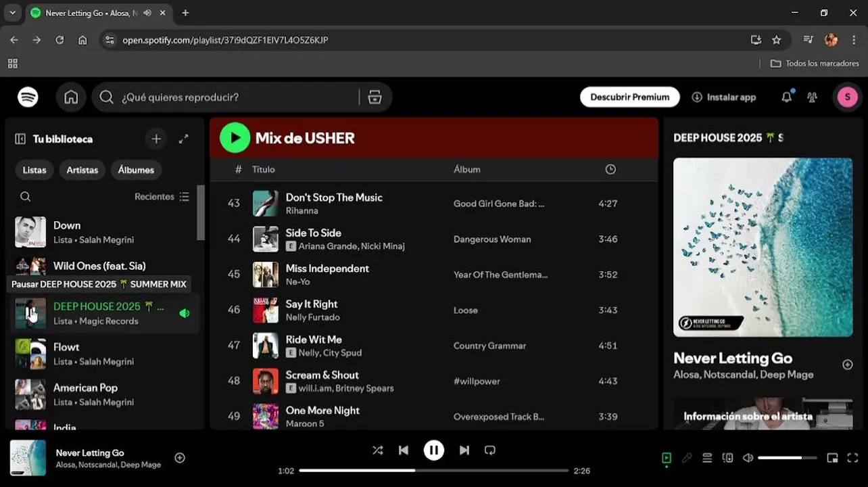This screenshot has height=487, width=868.
Task: Open album link Country Grammar
Action: [489, 346]
